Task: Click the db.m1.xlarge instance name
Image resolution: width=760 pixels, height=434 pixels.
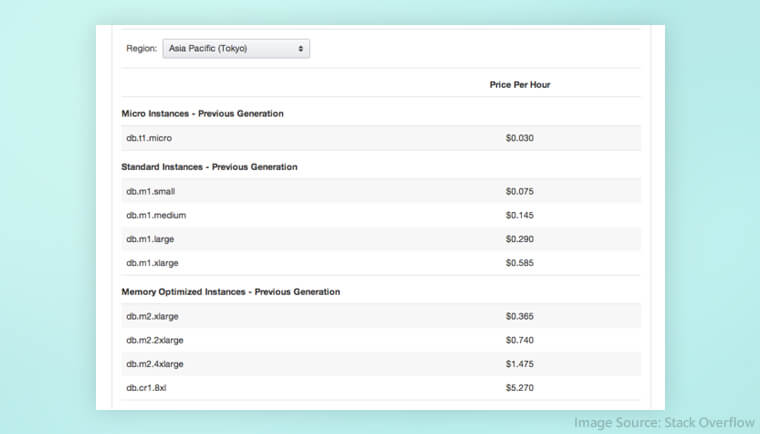Action: [153, 263]
